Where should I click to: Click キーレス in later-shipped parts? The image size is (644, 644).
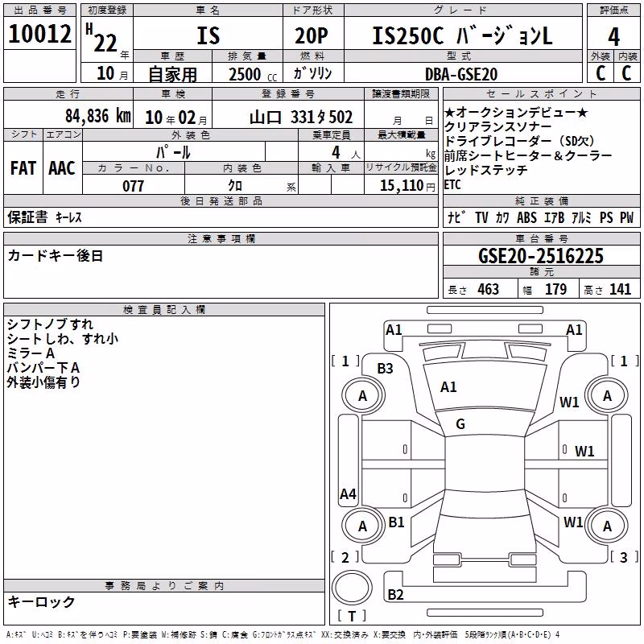point(68,217)
